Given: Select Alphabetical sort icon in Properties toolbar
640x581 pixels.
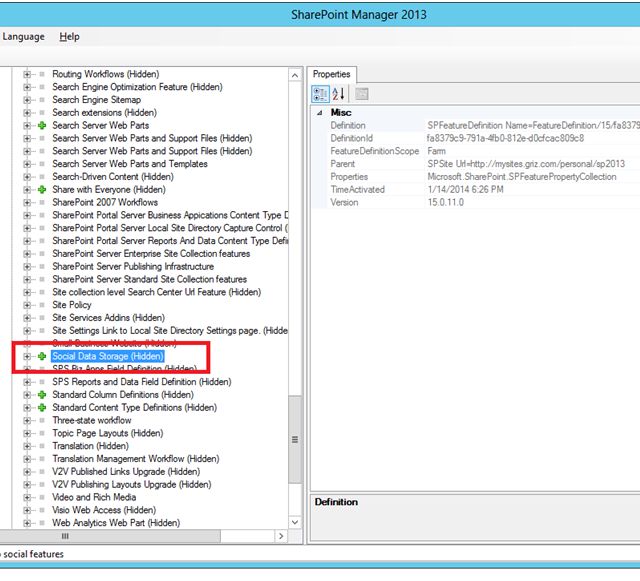Looking at the screenshot, I should click(x=338, y=94).
